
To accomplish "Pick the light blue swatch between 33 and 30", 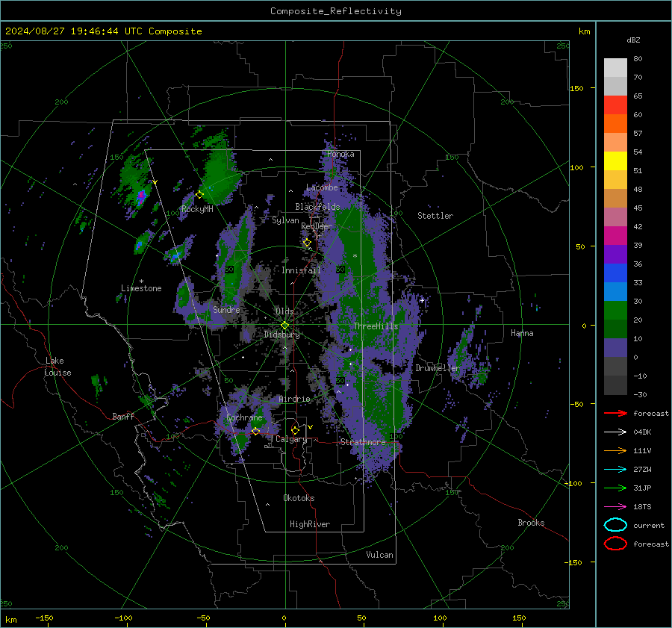I will pyautogui.click(x=615, y=292).
